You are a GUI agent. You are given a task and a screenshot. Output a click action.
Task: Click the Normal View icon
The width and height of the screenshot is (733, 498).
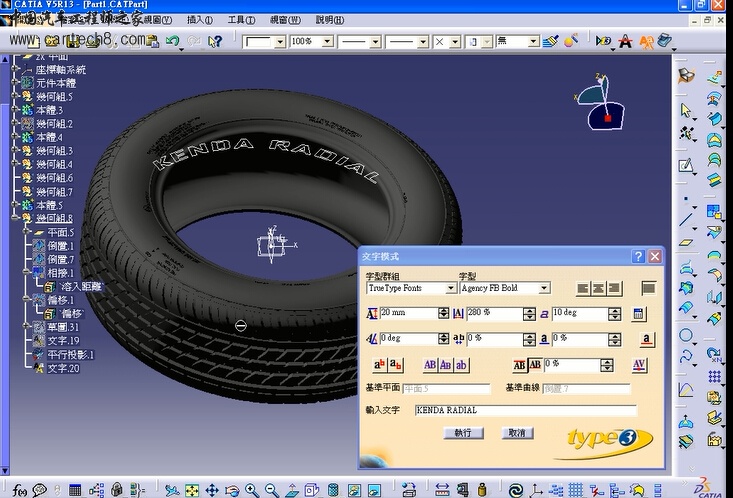(x=292, y=490)
